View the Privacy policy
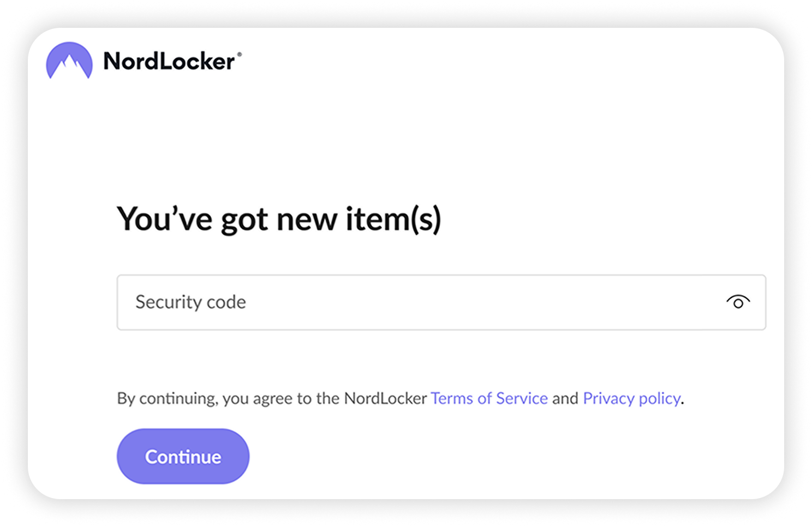Image resolution: width=812 pixels, height=527 pixels. click(630, 398)
